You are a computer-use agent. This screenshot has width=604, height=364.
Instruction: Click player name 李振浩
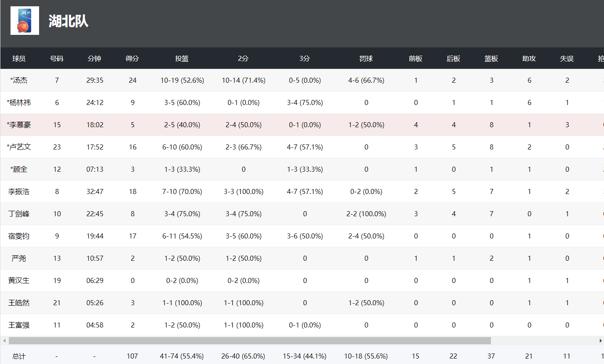coord(19,191)
